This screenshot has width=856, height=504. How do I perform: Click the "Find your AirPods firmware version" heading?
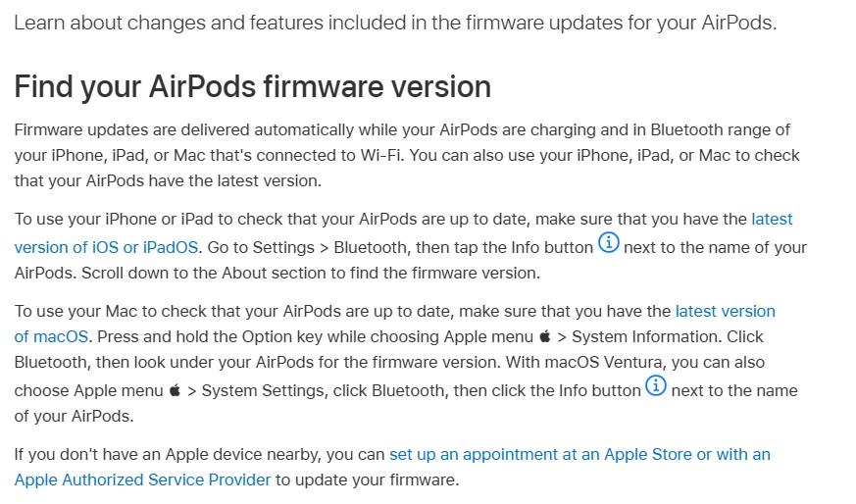point(252,86)
